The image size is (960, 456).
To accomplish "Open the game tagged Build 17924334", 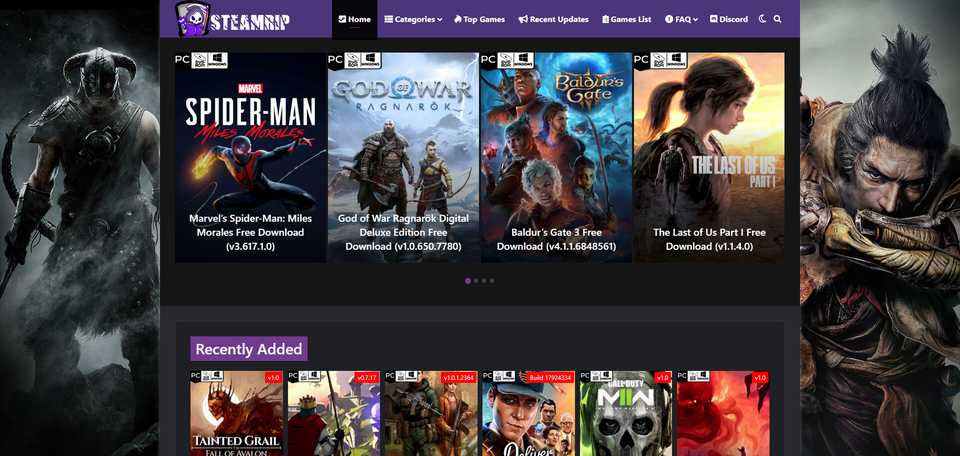I will click(x=528, y=413).
